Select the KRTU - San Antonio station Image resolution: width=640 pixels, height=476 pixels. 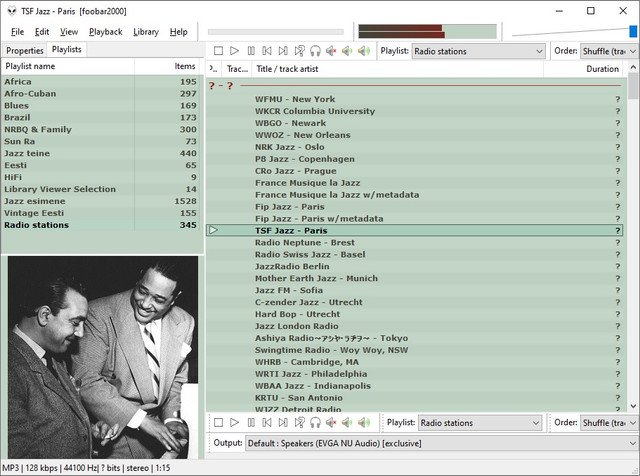(x=415, y=398)
